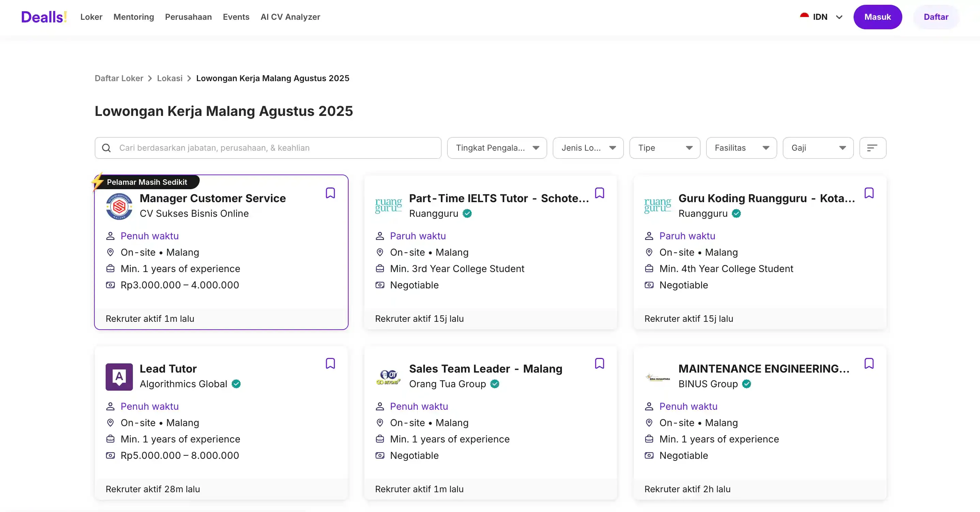The width and height of the screenshot is (980, 512).
Task: Open the Tingkat Pengalaman dropdown
Action: (497, 148)
